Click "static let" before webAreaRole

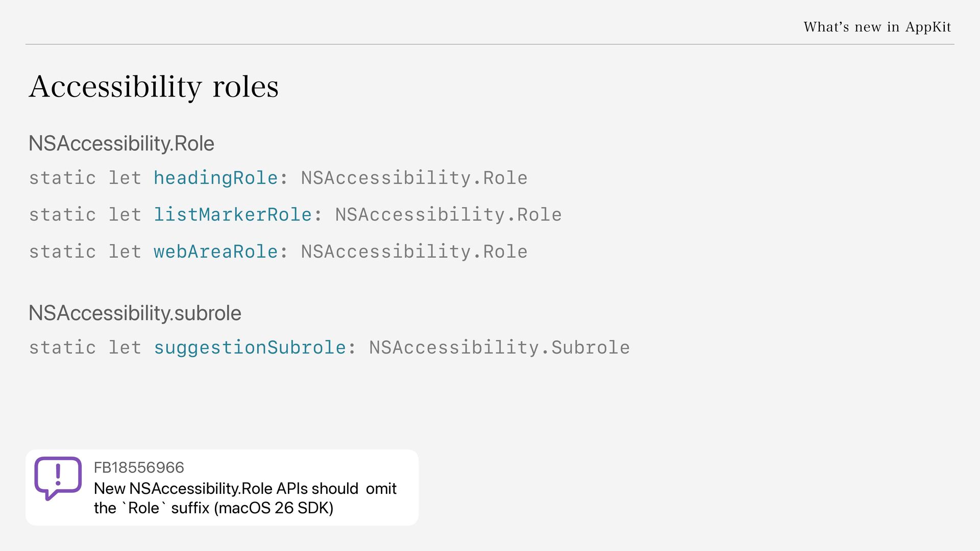[x=85, y=252]
